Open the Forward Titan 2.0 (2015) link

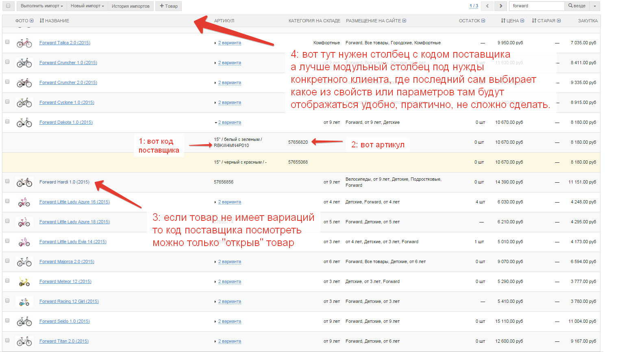coord(64,341)
